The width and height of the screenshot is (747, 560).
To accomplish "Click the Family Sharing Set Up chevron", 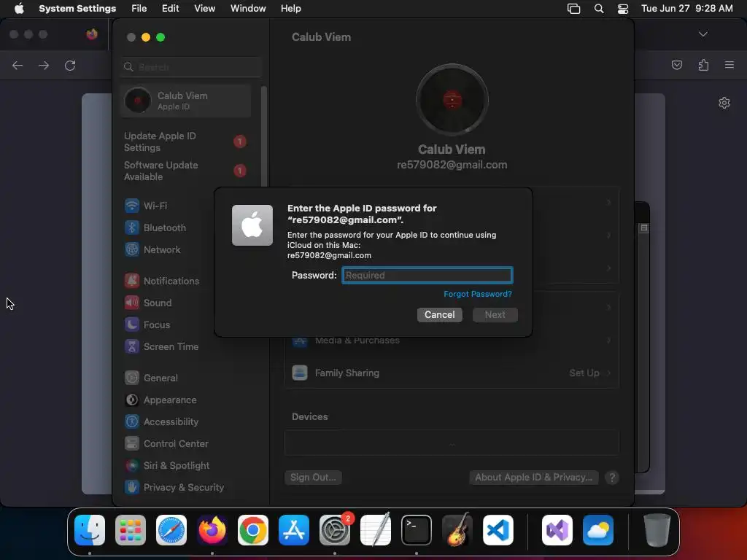I will (x=608, y=373).
